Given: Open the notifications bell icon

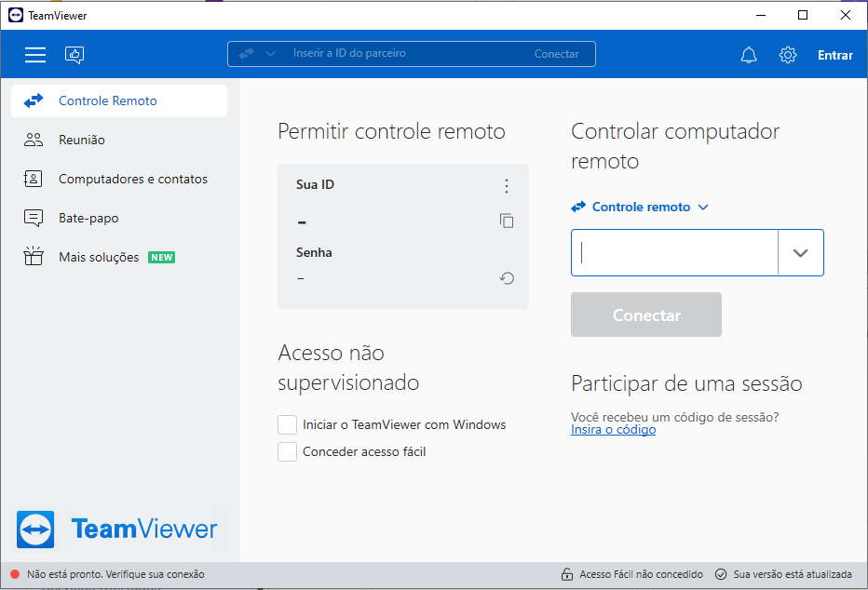Looking at the screenshot, I should click(x=749, y=55).
